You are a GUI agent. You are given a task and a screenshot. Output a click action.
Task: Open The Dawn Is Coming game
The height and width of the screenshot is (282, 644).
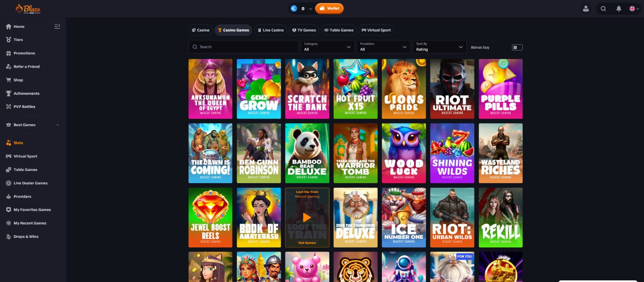tap(211, 153)
